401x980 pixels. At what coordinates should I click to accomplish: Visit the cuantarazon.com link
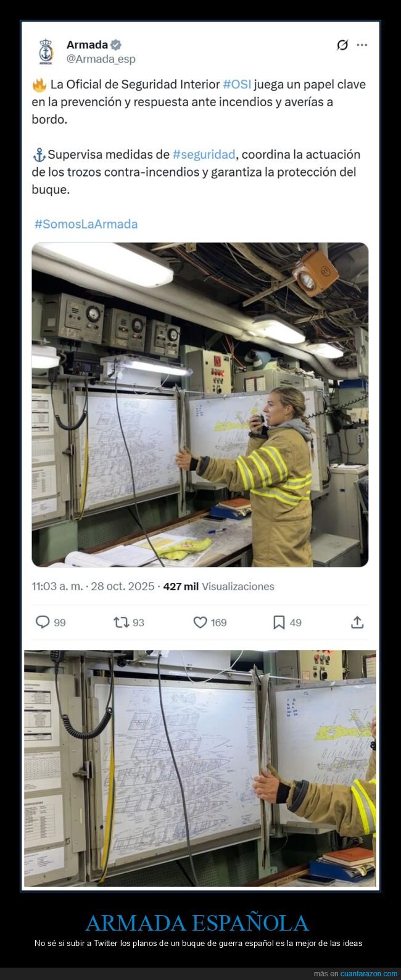(369, 974)
